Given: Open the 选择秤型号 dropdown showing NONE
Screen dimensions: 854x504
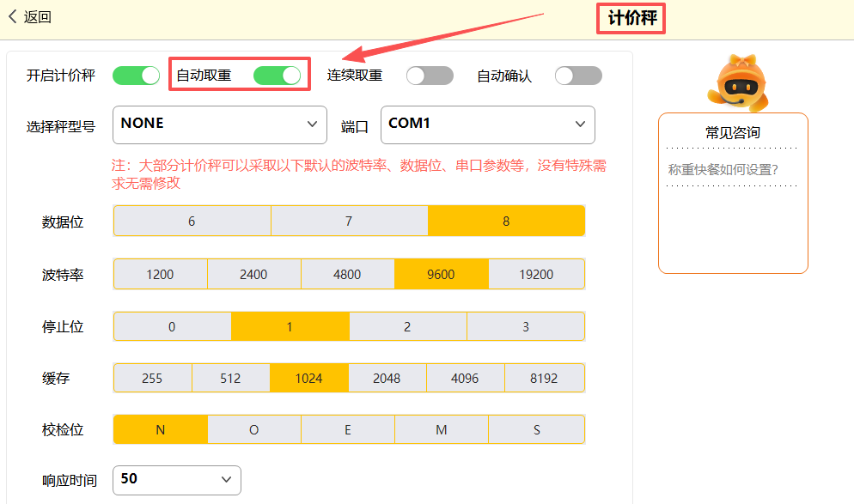Looking at the screenshot, I should point(219,124).
